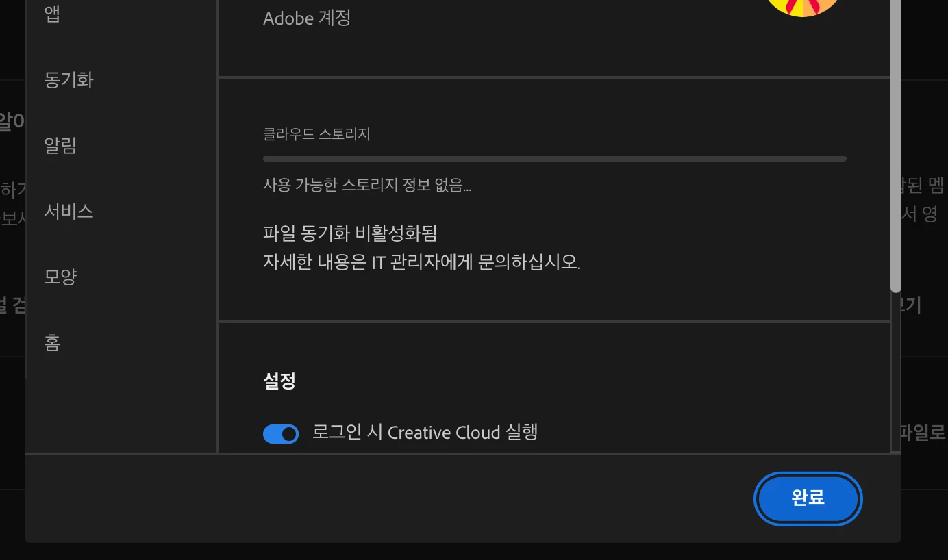This screenshot has width=948, height=560.
Task: Click the 클라우드 스토리지 usage bar
Action: point(555,159)
